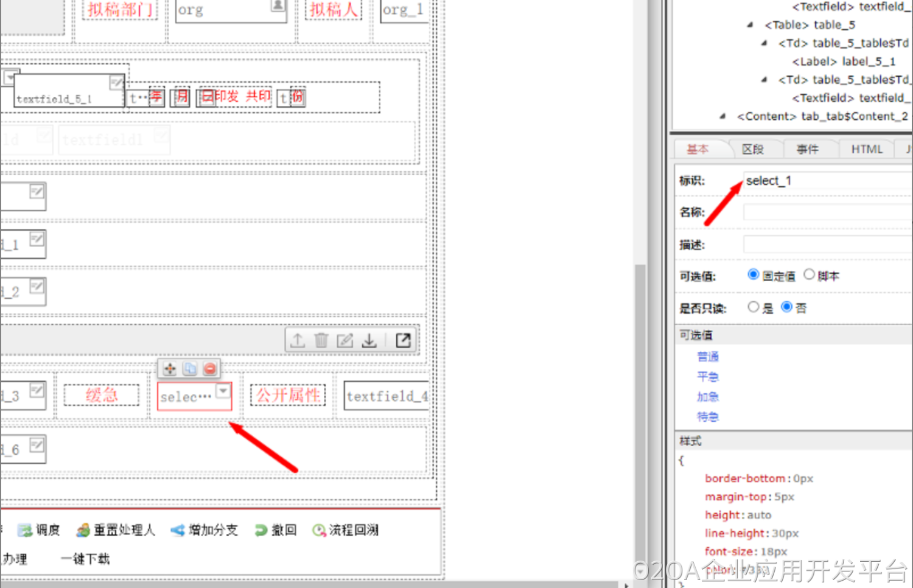Click the copy icon above select element

[x=190, y=369]
